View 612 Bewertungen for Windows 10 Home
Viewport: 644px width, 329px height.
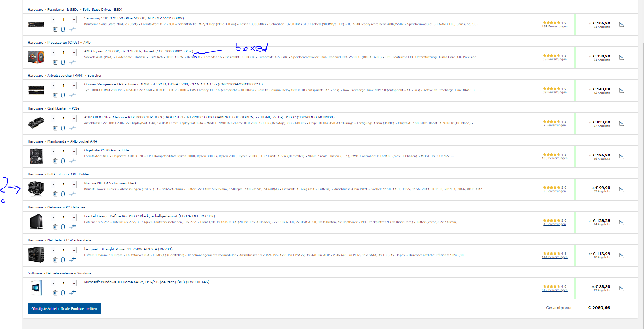tap(555, 290)
